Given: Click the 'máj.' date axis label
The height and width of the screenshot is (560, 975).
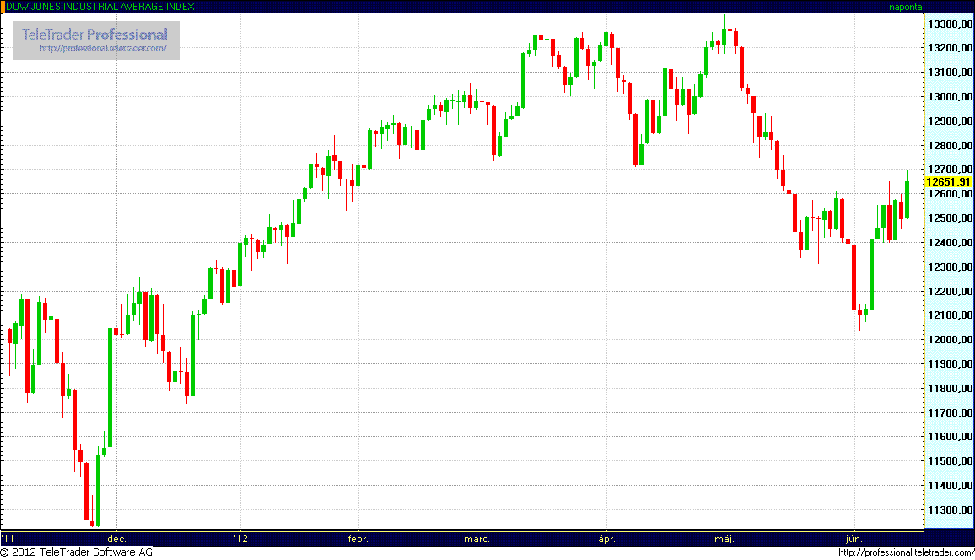Looking at the screenshot, I should pos(724,539).
